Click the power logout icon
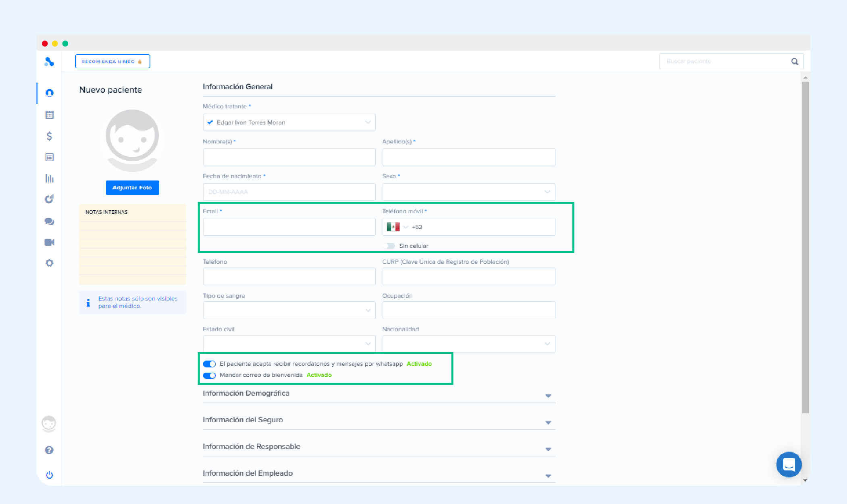This screenshot has width=847, height=504. pyautogui.click(x=49, y=475)
